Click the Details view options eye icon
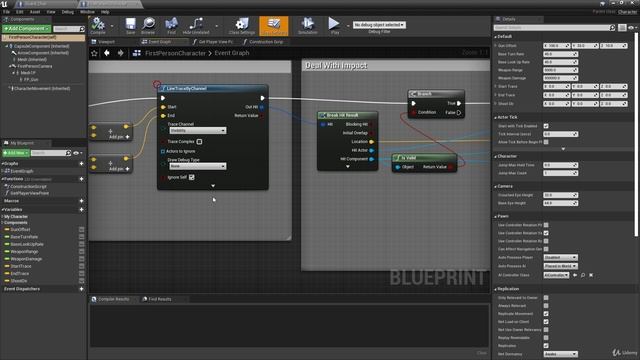640x360 pixels. point(631,28)
